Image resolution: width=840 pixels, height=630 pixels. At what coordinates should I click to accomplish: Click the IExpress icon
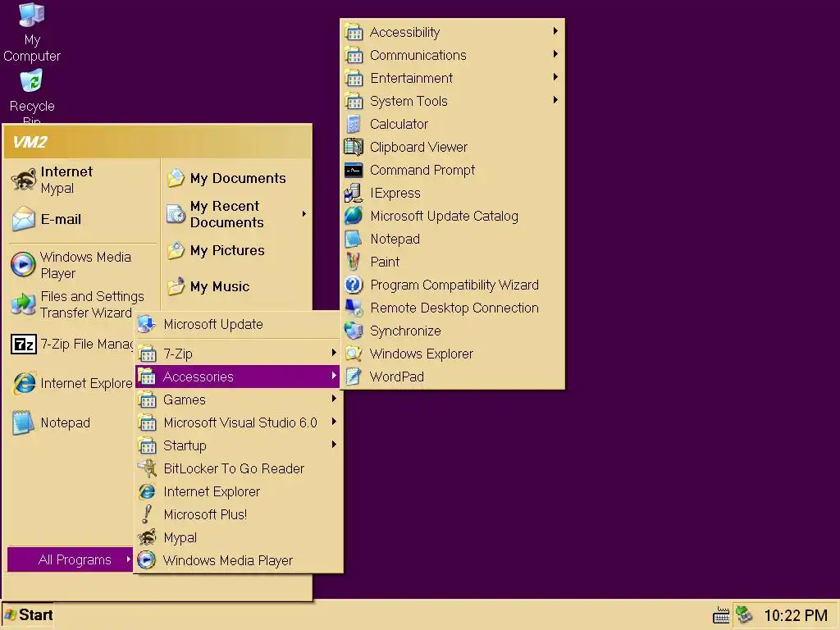pyautogui.click(x=354, y=193)
